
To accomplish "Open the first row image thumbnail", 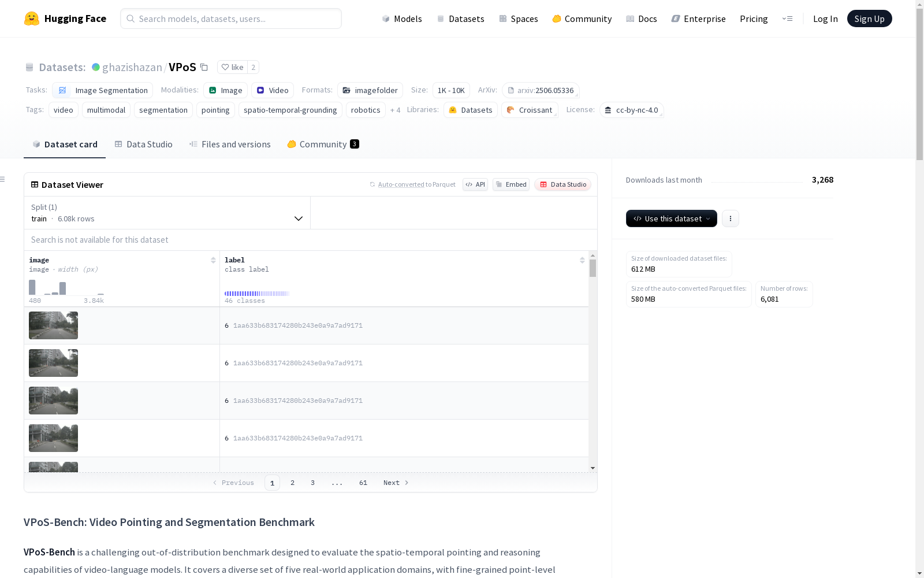I will [x=53, y=325].
